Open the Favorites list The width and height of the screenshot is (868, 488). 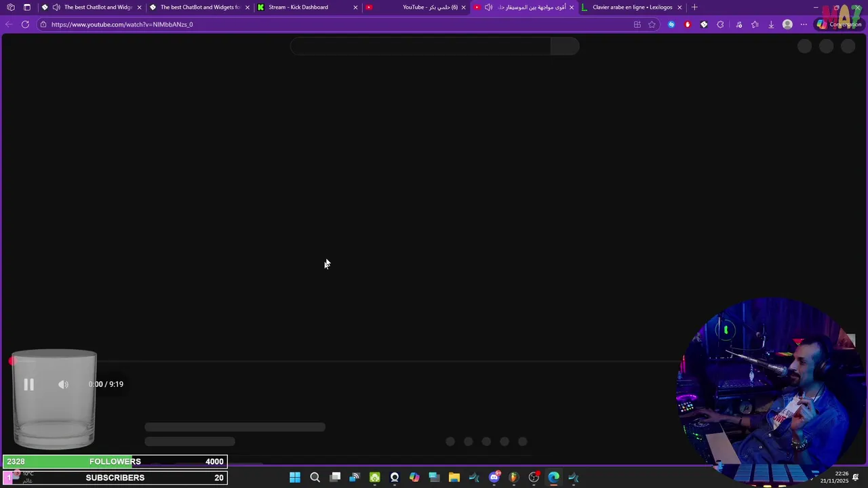click(x=755, y=24)
